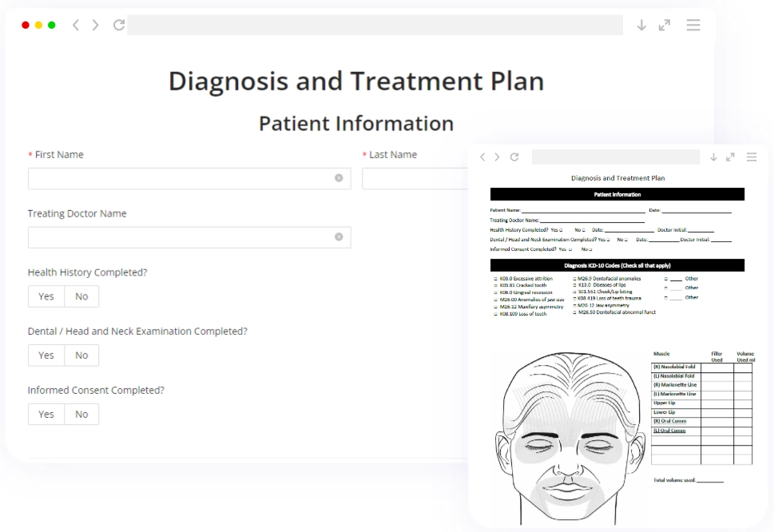Click the 'Health History Completed?' form label
This screenshot has height=532, width=774.
tap(87, 272)
